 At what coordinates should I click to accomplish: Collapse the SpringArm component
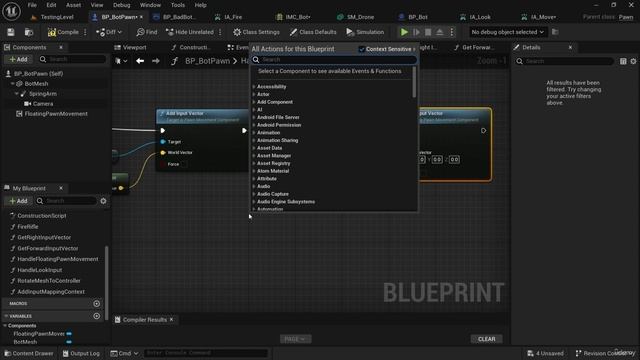[x=17, y=94]
